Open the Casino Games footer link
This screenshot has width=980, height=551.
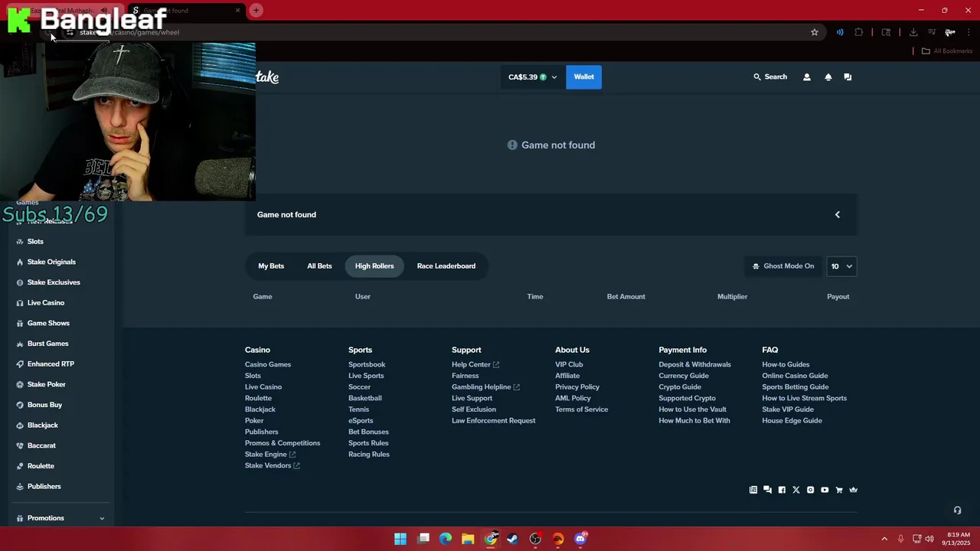coord(268,365)
